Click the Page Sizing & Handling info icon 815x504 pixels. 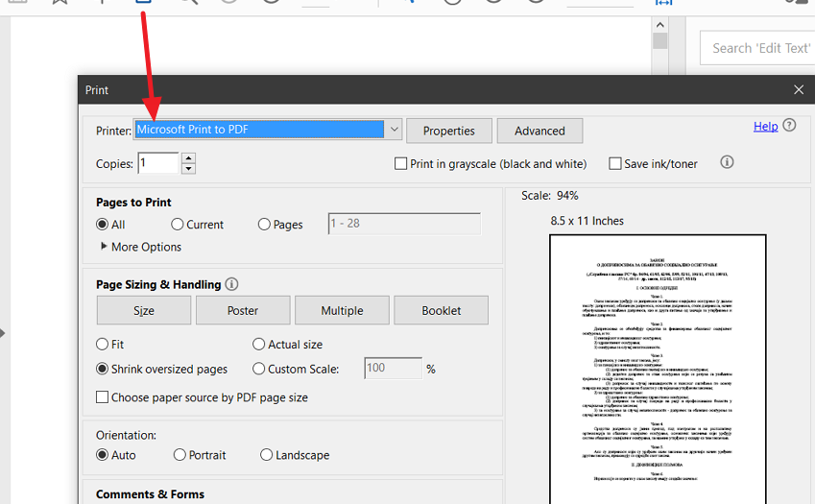(x=231, y=284)
